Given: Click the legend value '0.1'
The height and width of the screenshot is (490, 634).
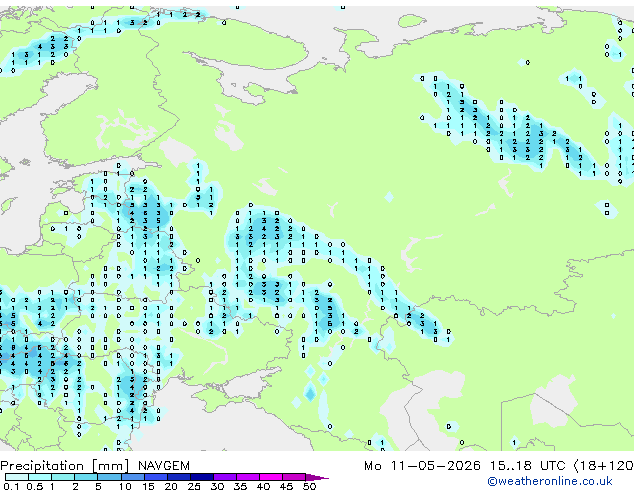Looking at the screenshot, I should (x=11, y=486).
